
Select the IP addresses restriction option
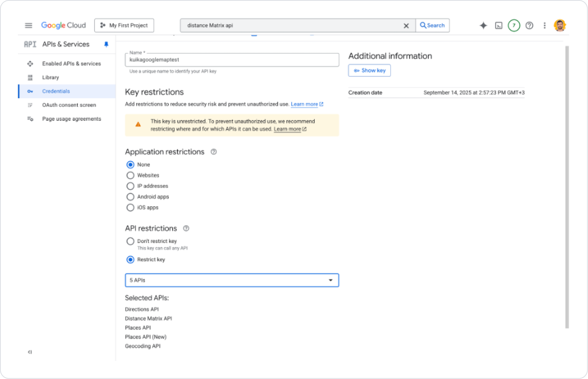click(x=130, y=186)
